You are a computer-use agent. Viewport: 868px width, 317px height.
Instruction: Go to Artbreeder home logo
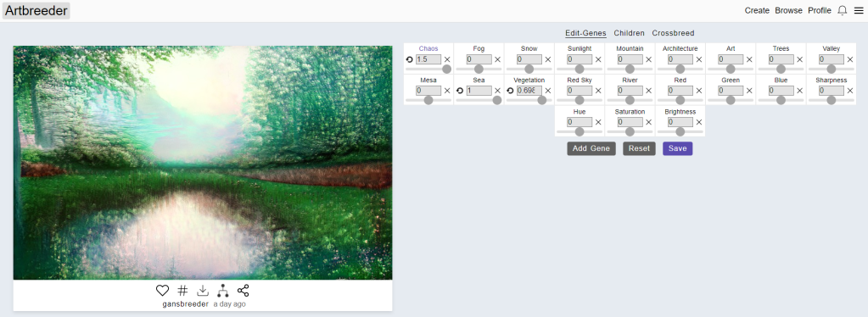tap(36, 10)
